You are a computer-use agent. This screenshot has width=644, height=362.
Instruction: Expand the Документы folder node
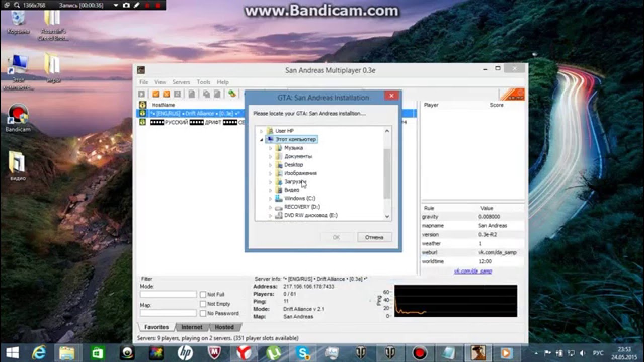coord(270,156)
